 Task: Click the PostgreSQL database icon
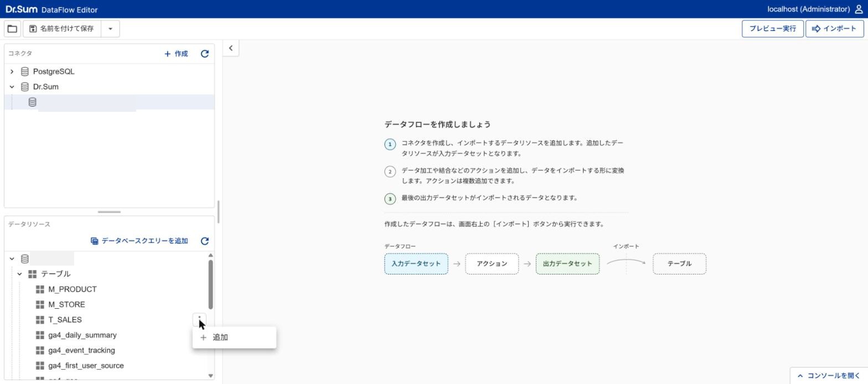click(x=25, y=71)
